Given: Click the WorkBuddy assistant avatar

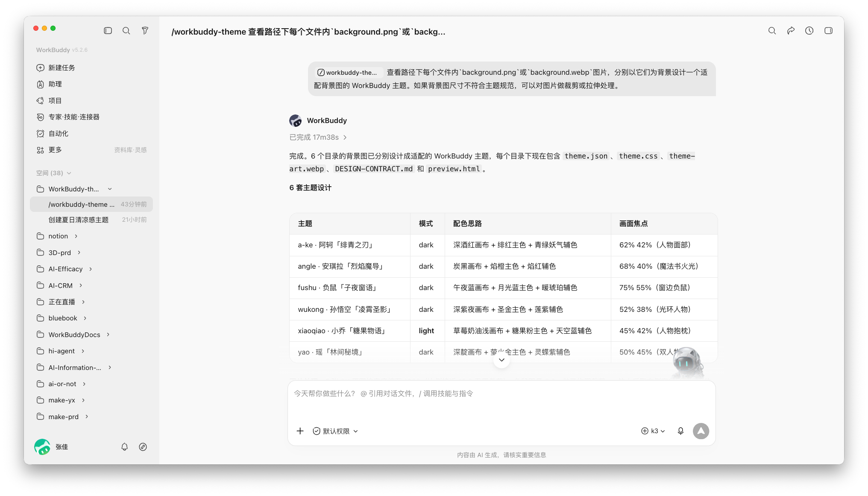Looking at the screenshot, I should 296,120.
